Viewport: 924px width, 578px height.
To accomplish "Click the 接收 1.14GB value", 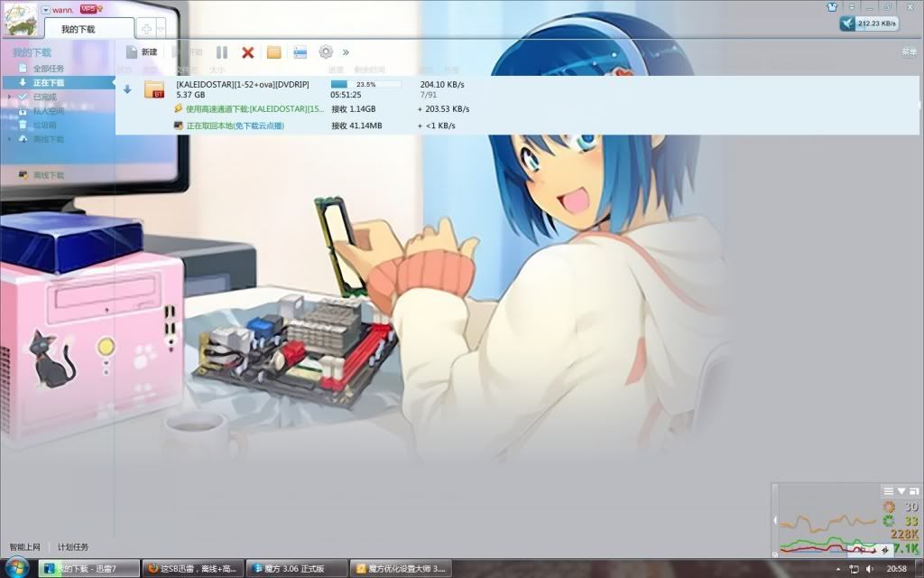I will (x=354, y=109).
